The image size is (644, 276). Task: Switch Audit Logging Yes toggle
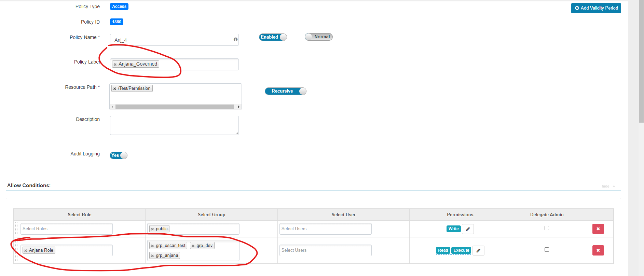119,155
